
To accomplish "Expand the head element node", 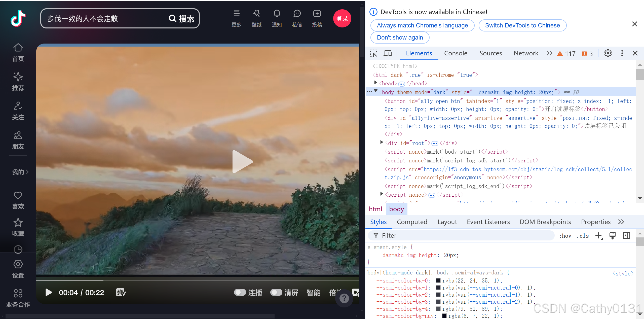I will (375, 83).
